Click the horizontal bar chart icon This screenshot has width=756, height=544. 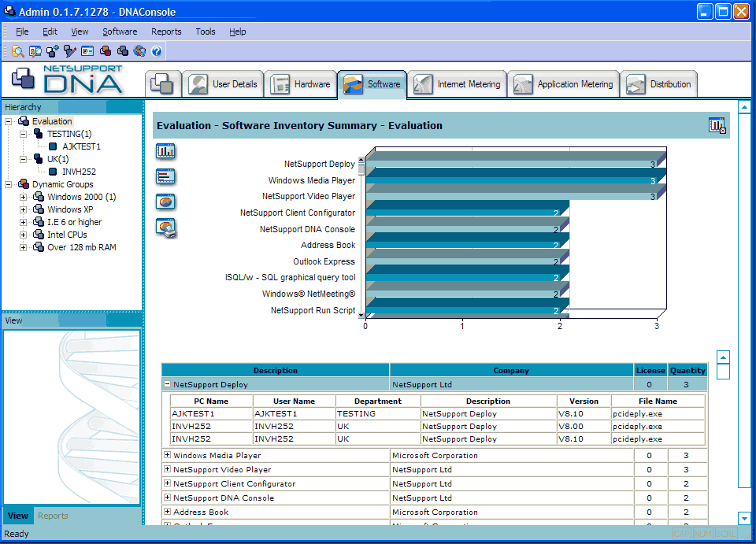[165, 177]
